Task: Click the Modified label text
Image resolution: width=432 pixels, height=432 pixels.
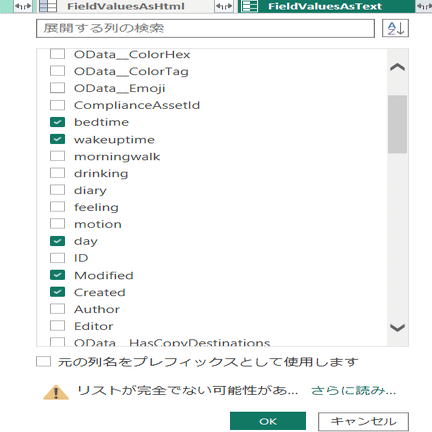Action: click(104, 275)
